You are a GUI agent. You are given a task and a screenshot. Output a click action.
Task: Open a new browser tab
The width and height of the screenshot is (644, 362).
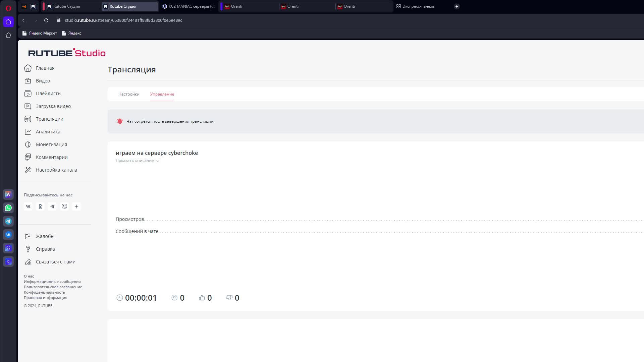457,6
